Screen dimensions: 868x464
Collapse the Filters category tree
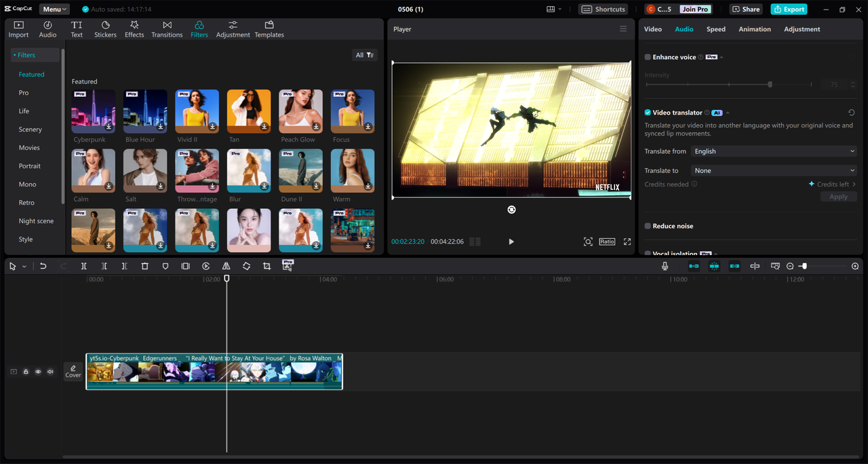click(x=14, y=55)
